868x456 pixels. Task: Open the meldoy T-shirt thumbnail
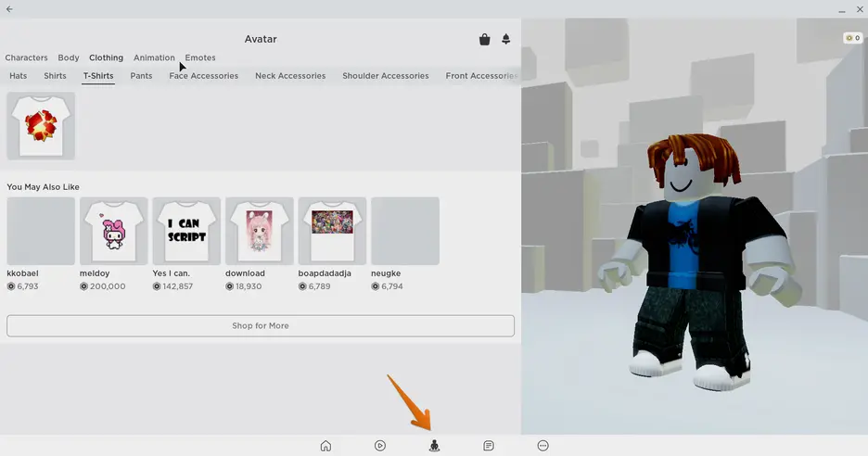pos(113,231)
